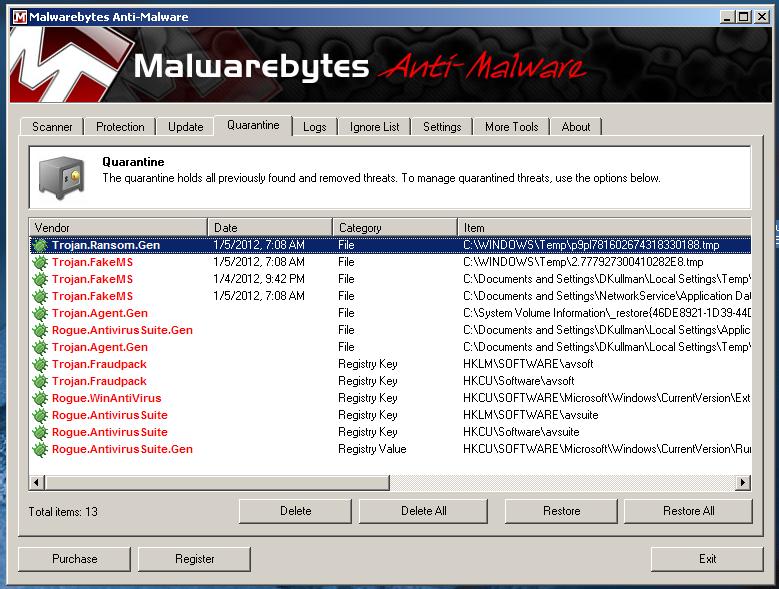The height and width of the screenshot is (589, 779).
Task: Click bug icon for Rogue.AntivirusSuite HKLM avsuite row
Action: (x=40, y=415)
